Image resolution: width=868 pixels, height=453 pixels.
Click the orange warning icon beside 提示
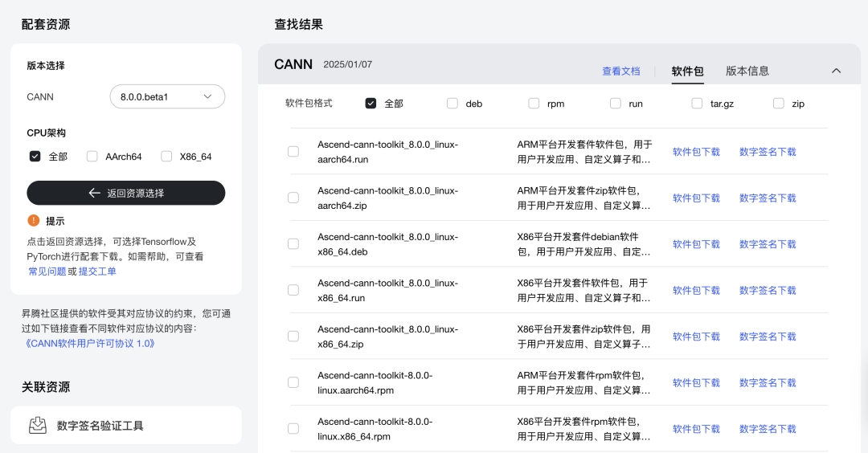click(33, 221)
